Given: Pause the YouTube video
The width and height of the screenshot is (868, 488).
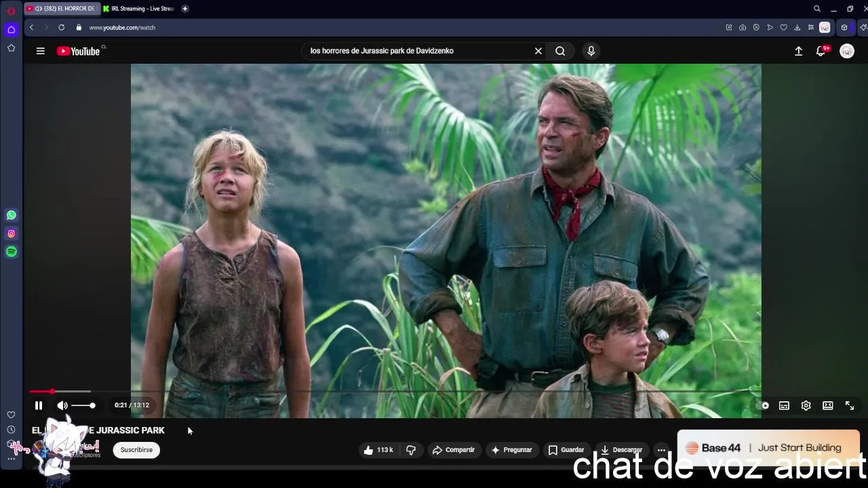Looking at the screenshot, I should [x=39, y=405].
